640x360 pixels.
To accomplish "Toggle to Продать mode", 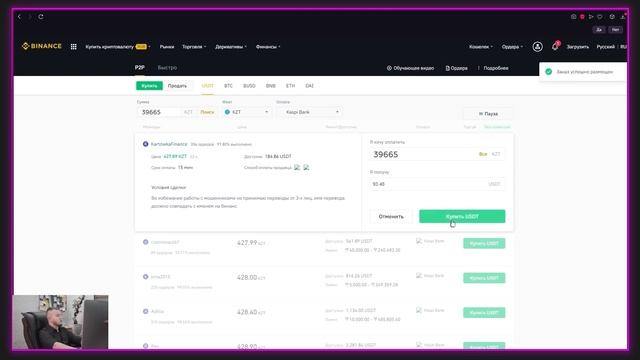I will pos(177,86).
